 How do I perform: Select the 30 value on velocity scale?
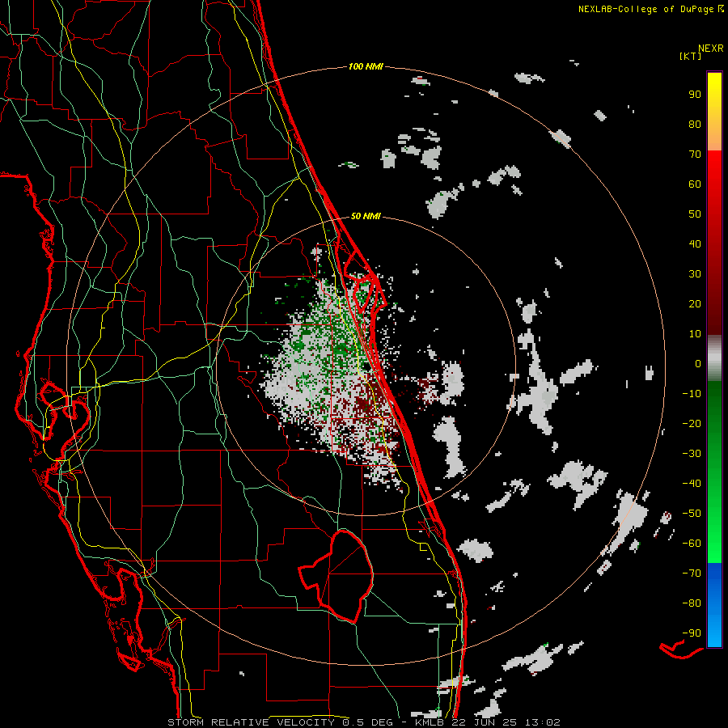click(x=695, y=274)
